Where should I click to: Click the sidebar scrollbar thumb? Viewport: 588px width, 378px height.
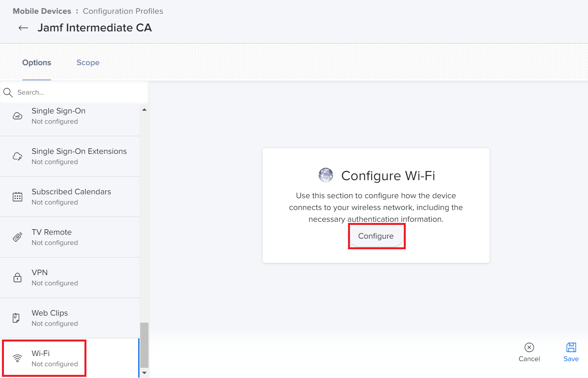click(144, 345)
